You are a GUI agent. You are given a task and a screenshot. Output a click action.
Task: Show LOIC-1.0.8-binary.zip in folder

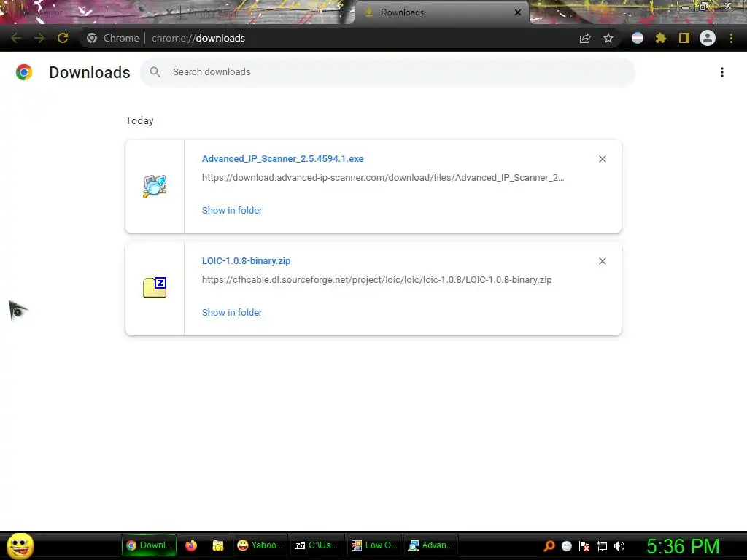tap(232, 312)
